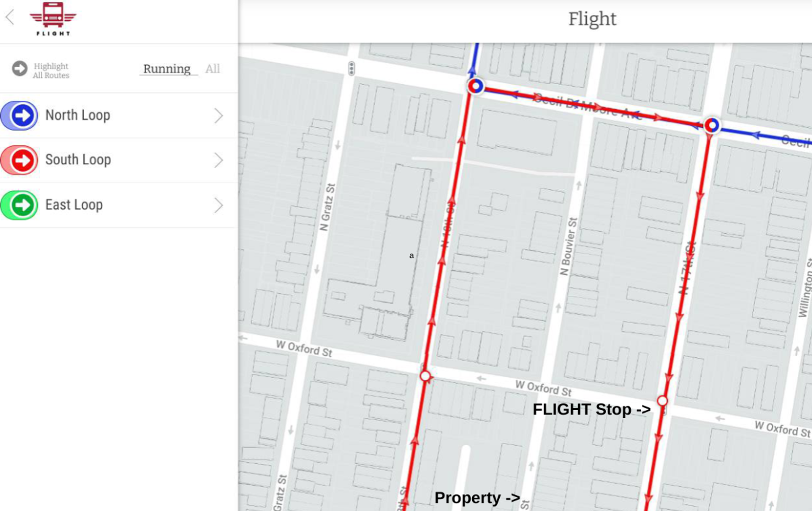
Task: Click the red FLIGHT bus logo
Action: pos(53,19)
